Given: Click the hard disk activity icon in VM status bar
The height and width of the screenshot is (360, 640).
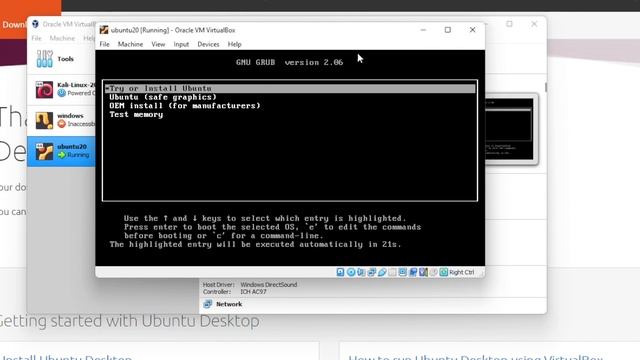Looking at the screenshot, I should (340, 272).
